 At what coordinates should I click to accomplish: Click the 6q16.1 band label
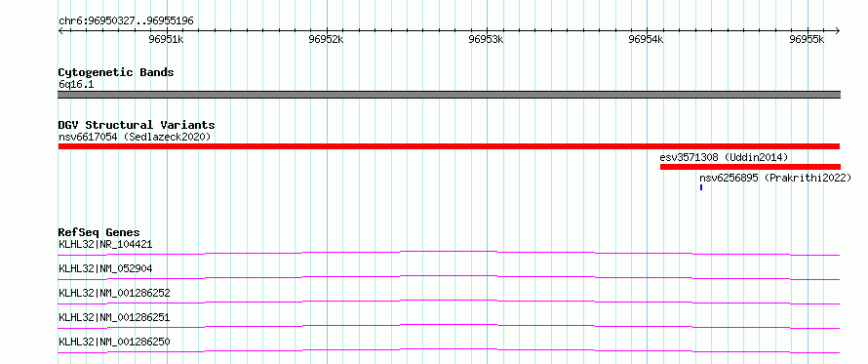76,85
